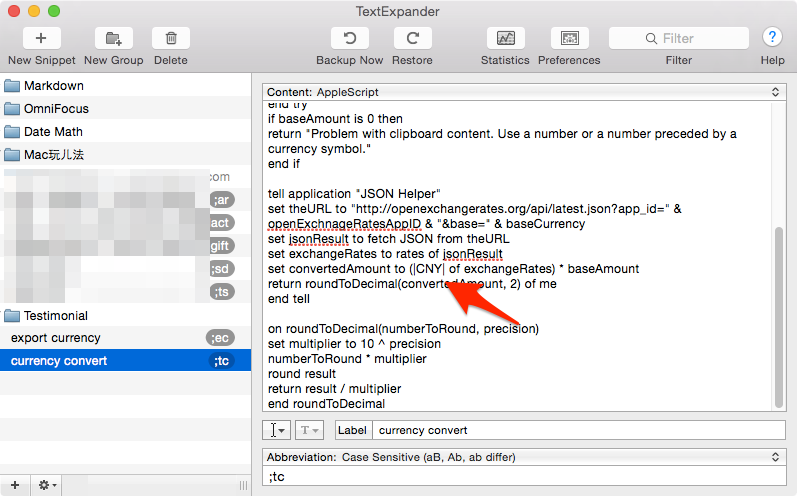797x496 pixels.
Task: Open the Content type AppleScript dropdown
Action: (x=524, y=92)
